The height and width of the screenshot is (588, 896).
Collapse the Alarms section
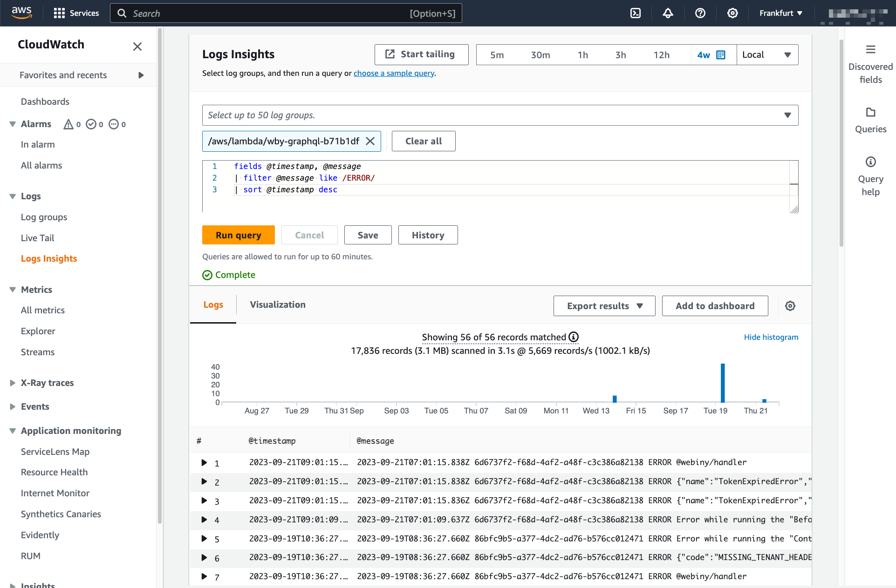pyautogui.click(x=13, y=124)
